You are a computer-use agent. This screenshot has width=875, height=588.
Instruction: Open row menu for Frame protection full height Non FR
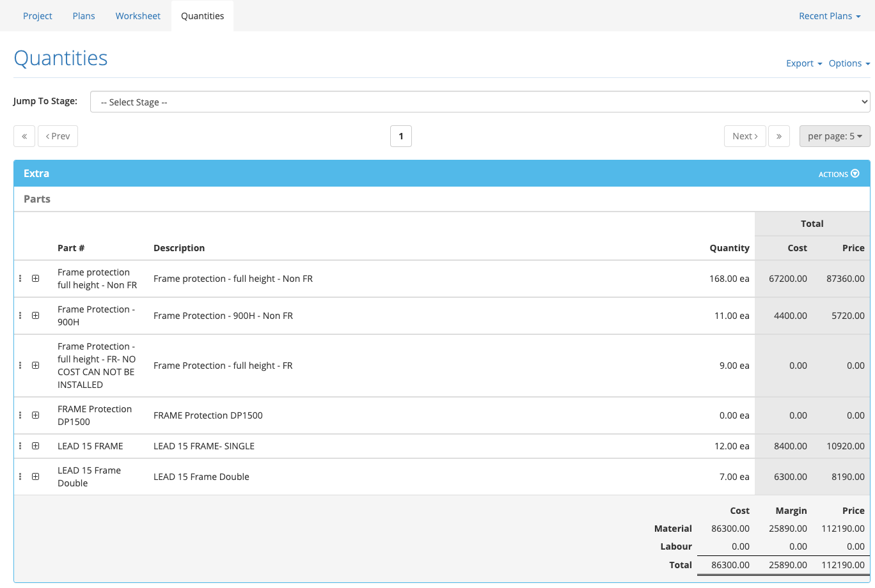(x=20, y=279)
